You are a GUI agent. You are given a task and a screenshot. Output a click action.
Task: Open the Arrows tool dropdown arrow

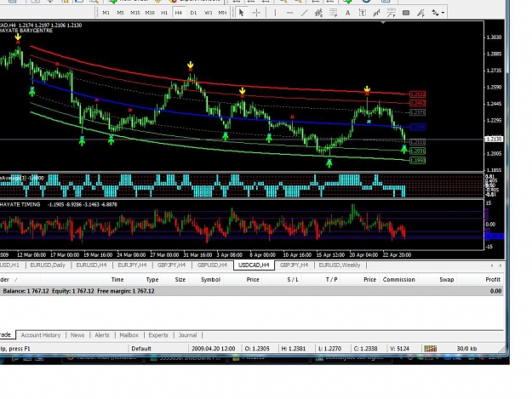coord(443,14)
